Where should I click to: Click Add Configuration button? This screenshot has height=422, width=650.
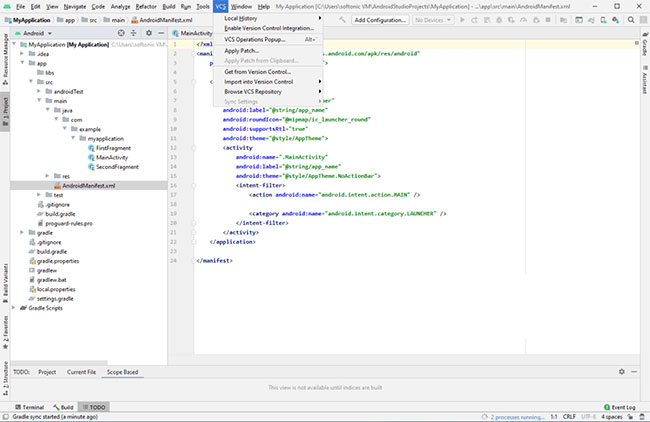click(380, 20)
